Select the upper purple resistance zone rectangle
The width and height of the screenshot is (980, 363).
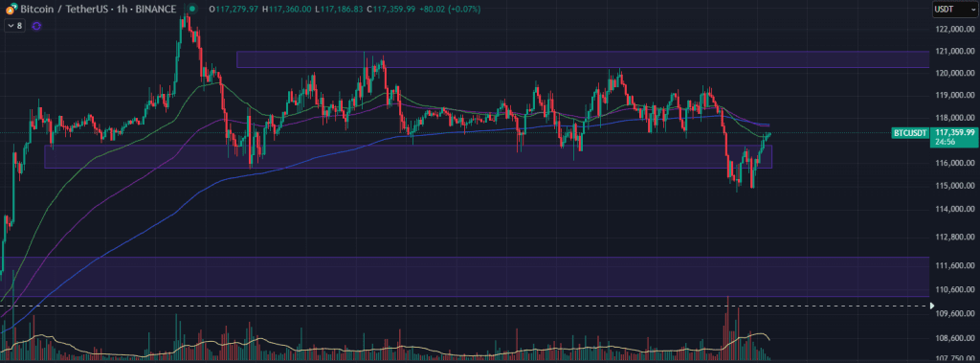pos(583,59)
